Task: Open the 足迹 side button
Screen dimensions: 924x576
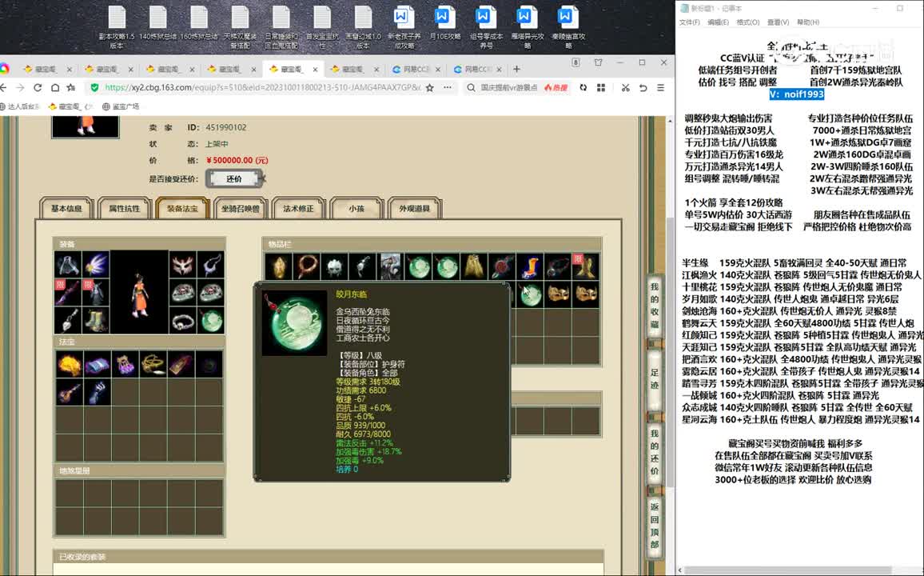Action: [x=654, y=380]
